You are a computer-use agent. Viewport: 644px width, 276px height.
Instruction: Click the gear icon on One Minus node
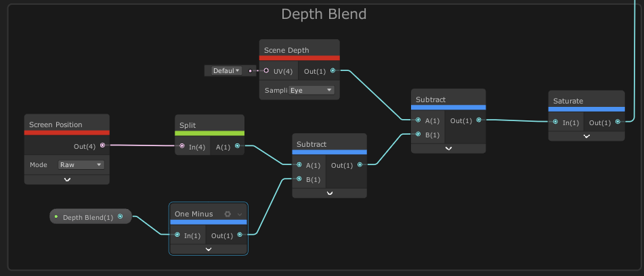228,214
